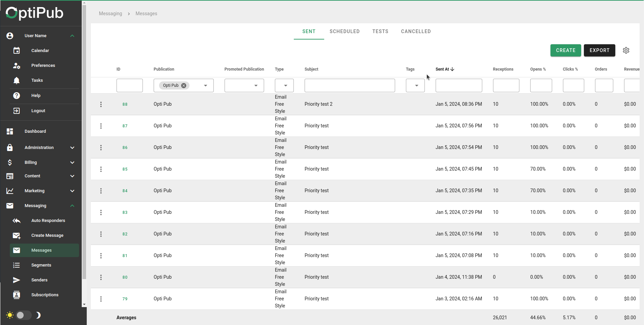Switch to the Scheduled tab
Screen dimensions: 644x325
(345, 31)
